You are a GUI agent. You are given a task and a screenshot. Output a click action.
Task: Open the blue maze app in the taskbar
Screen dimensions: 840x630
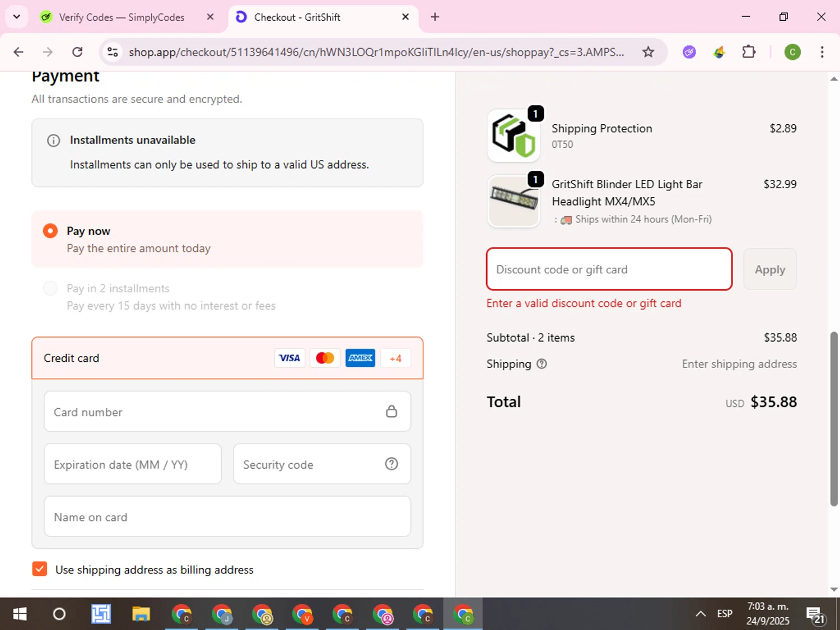(101, 614)
